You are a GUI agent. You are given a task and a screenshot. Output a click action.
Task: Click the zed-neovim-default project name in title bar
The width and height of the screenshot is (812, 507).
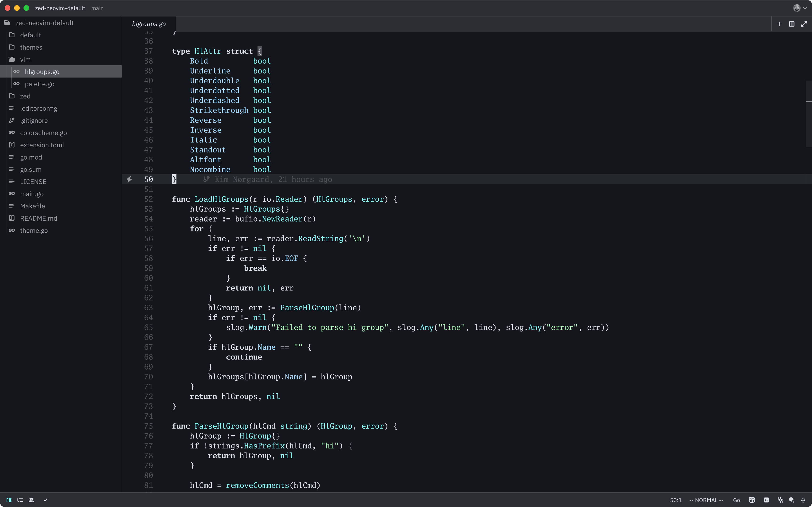click(x=60, y=8)
